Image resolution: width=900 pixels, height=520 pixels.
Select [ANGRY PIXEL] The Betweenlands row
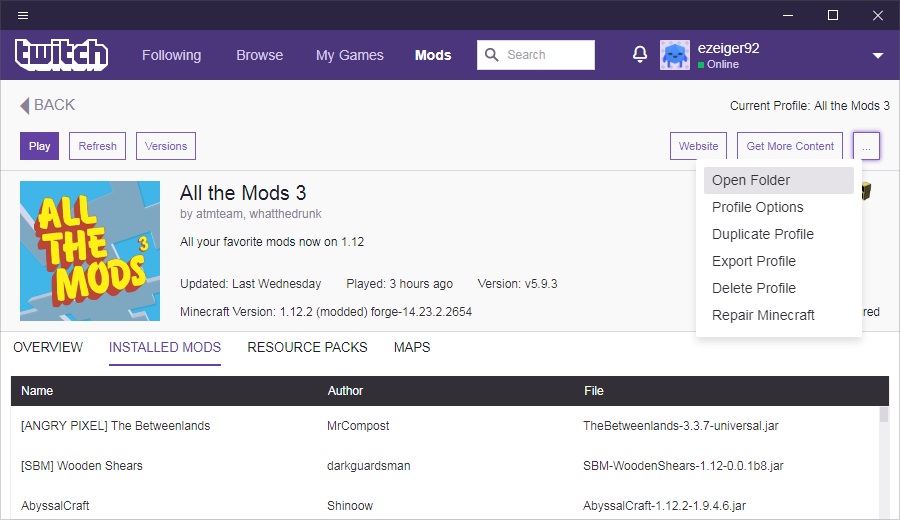445,426
